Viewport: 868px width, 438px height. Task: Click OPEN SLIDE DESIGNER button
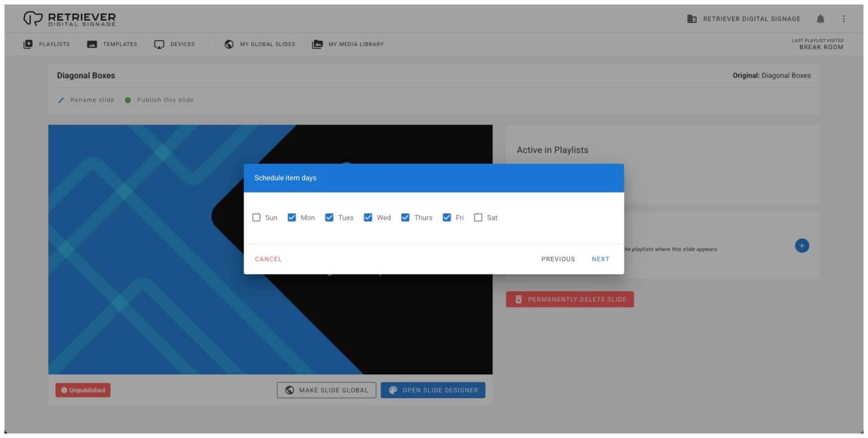pos(433,390)
